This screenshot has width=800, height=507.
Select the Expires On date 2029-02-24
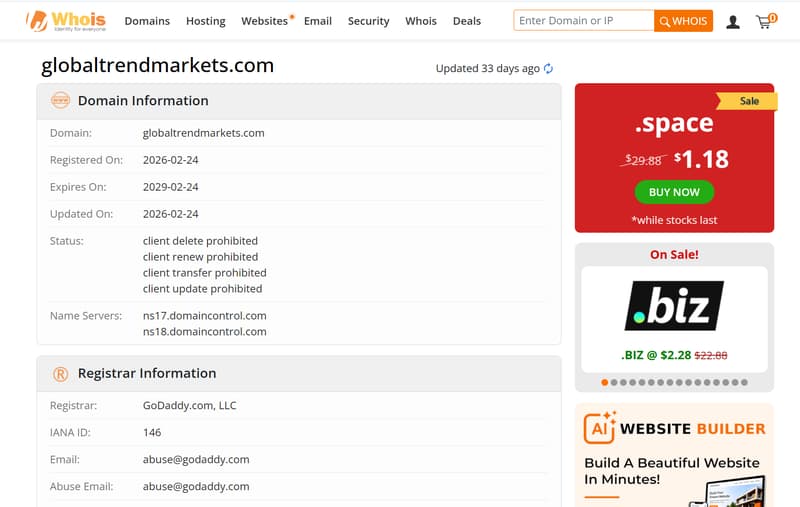[170, 187]
